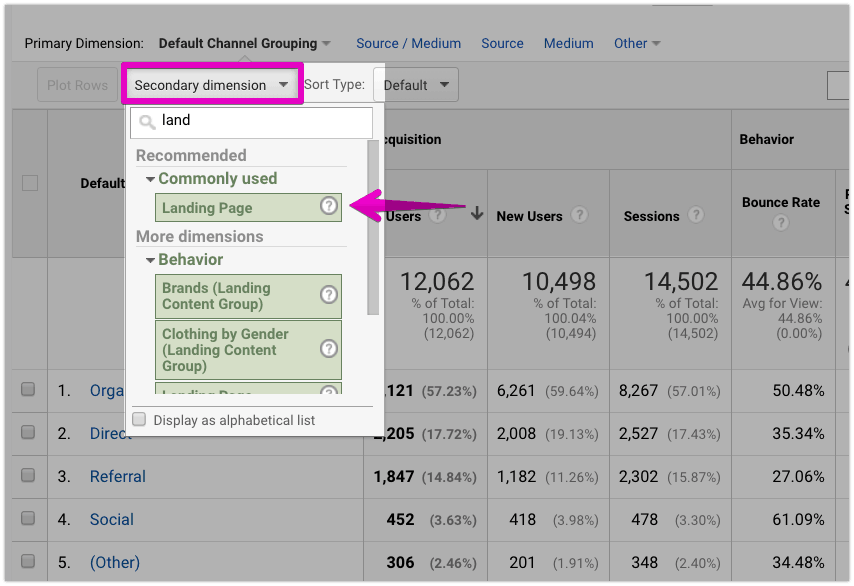Open the (Other) channel link
Image resolution: width=854 pixels, height=586 pixels.
point(115,562)
